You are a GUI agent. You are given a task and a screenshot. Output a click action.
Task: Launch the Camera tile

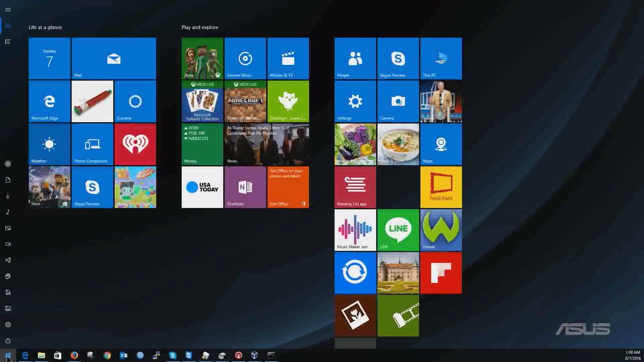tap(398, 102)
